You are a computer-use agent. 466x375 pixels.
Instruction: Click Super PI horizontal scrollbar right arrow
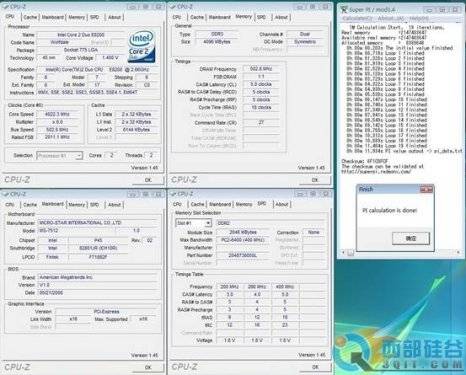point(458,253)
